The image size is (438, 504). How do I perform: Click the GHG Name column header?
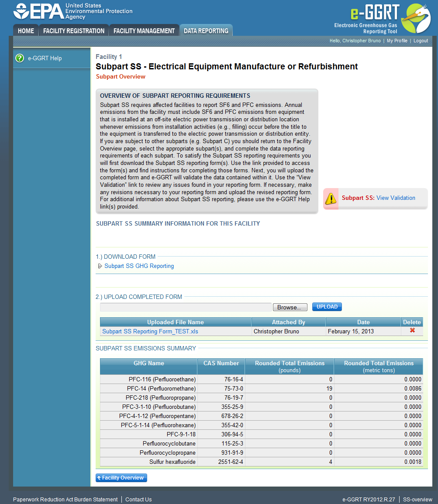(x=148, y=367)
